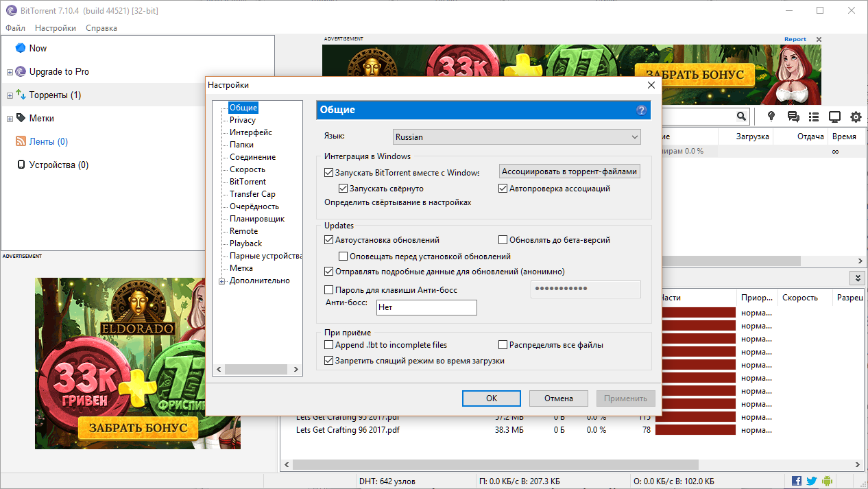Expand the Метки sidebar node

point(10,119)
